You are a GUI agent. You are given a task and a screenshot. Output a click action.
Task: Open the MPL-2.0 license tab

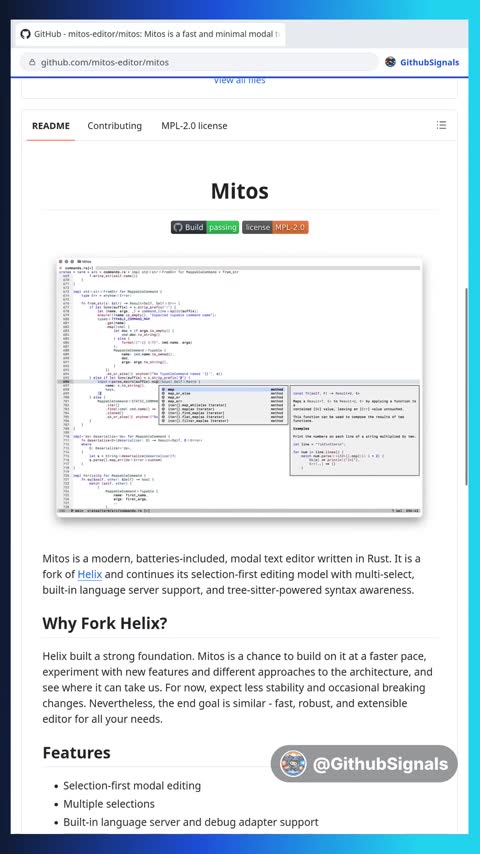point(194,126)
